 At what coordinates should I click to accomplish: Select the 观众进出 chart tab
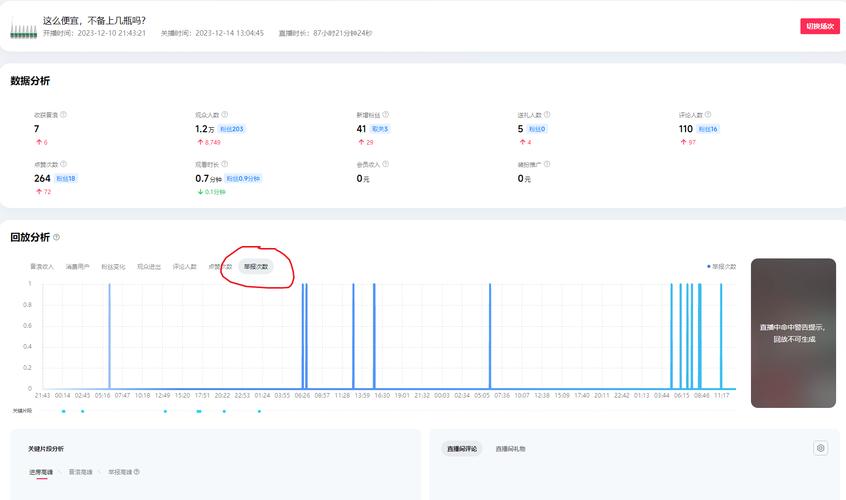(x=149, y=266)
